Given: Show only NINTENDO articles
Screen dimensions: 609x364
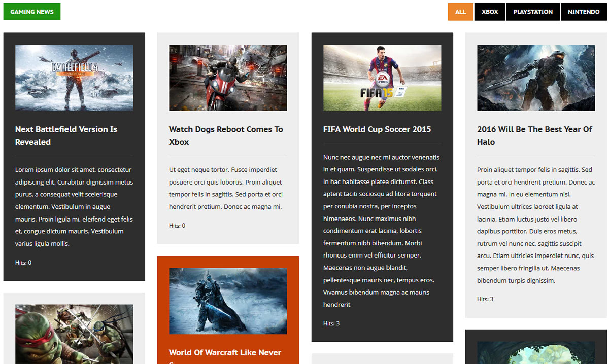Looking at the screenshot, I should tap(584, 12).
